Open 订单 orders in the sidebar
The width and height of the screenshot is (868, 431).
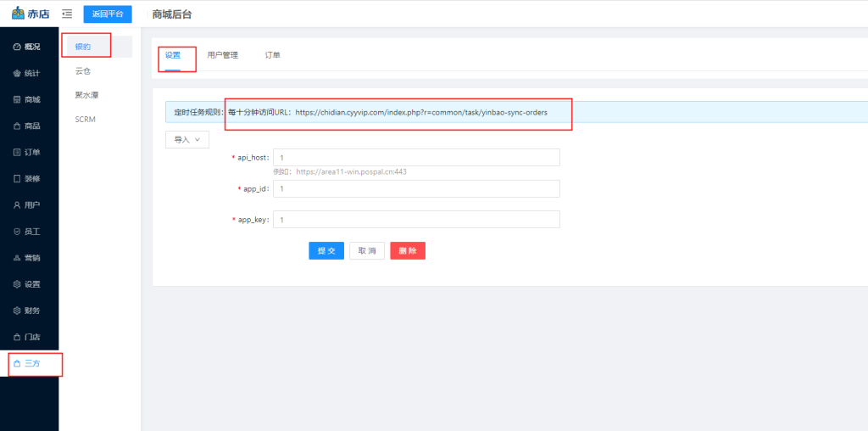point(27,152)
